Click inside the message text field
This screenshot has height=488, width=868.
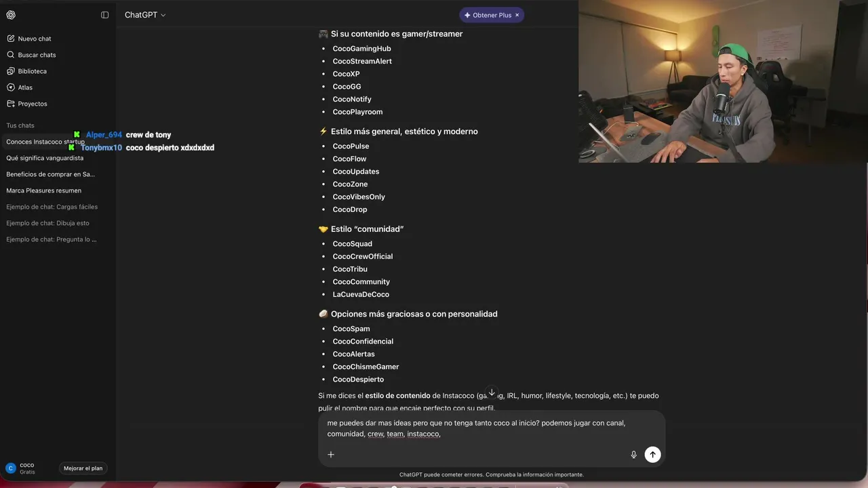point(492,428)
